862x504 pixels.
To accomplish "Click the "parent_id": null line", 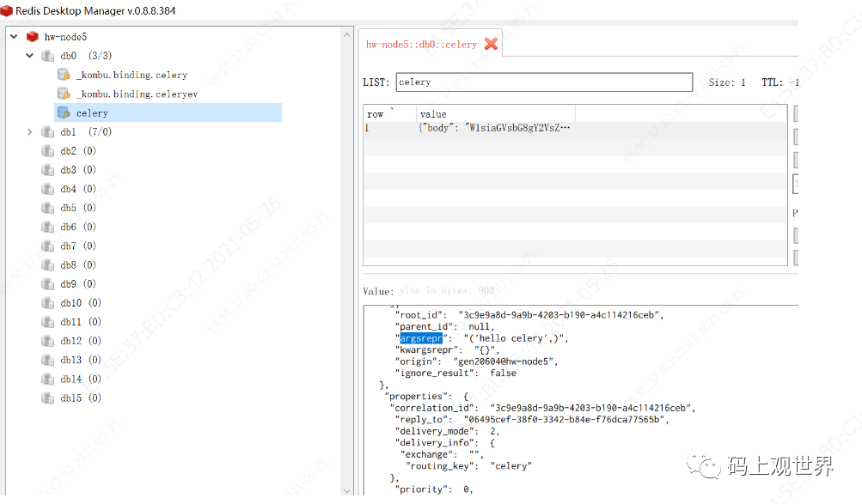I will click(x=444, y=326).
